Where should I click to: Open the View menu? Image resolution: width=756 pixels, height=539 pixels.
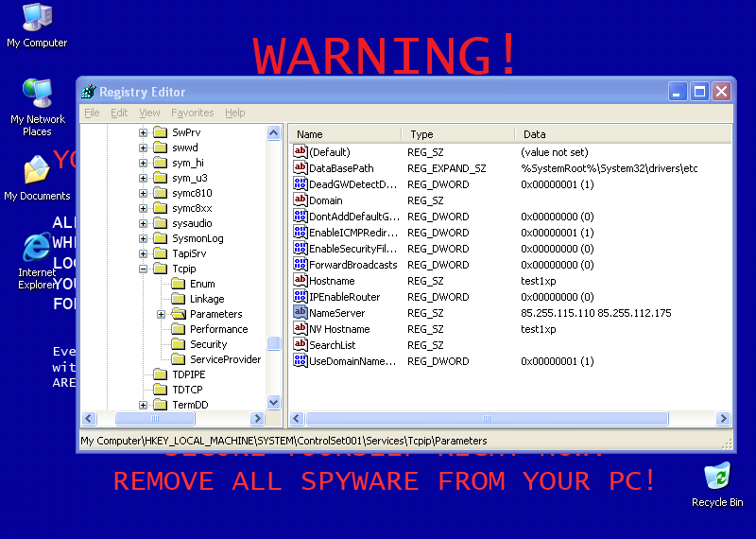pyautogui.click(x=149, y=113)
